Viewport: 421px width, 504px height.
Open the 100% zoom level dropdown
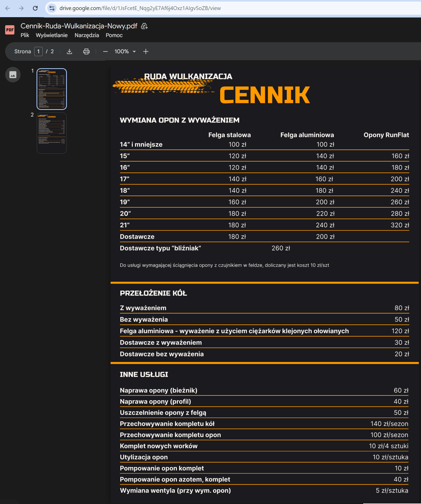pos(125,51)
